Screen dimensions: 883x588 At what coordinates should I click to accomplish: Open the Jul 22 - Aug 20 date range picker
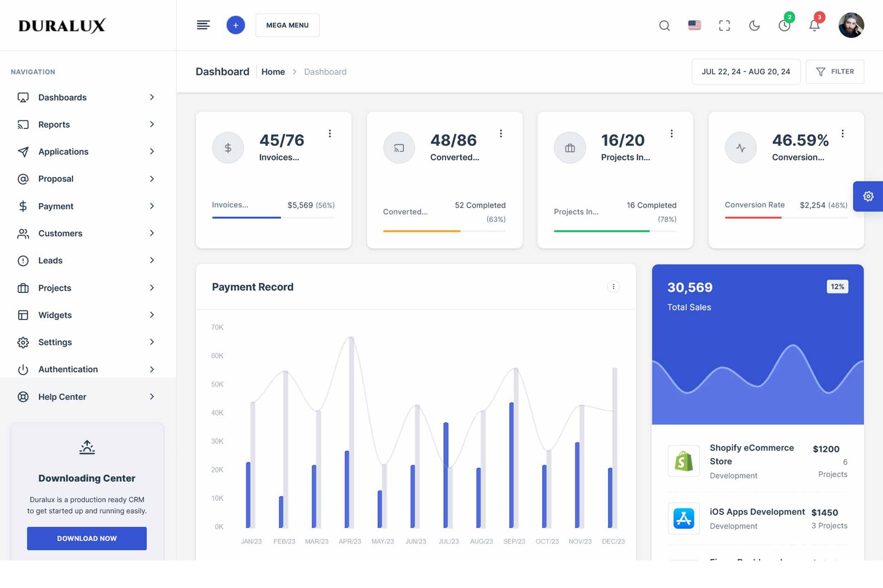(746, 72)
